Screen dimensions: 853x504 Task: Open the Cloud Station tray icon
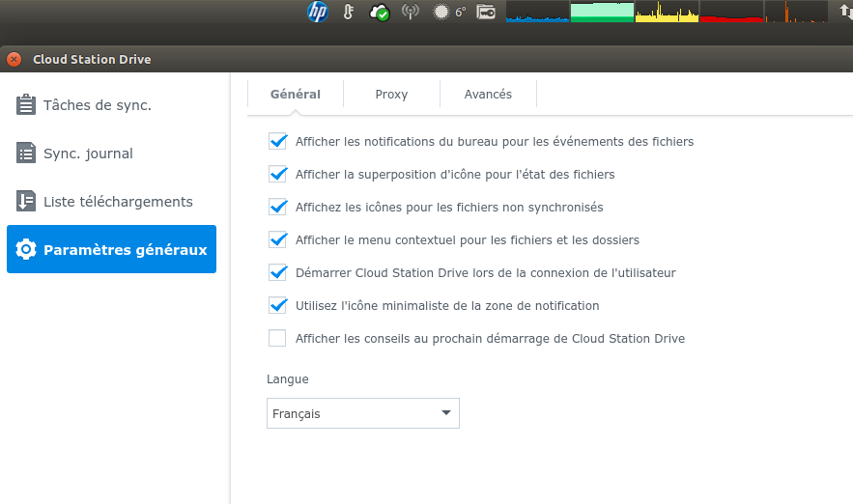point(381,13)
